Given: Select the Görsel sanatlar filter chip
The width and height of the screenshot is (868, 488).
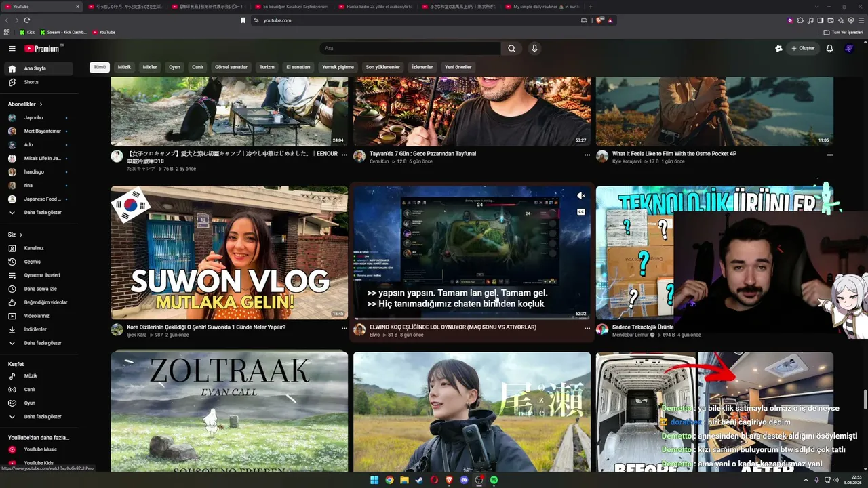Looking at the screenshot, I should point(231,67).
